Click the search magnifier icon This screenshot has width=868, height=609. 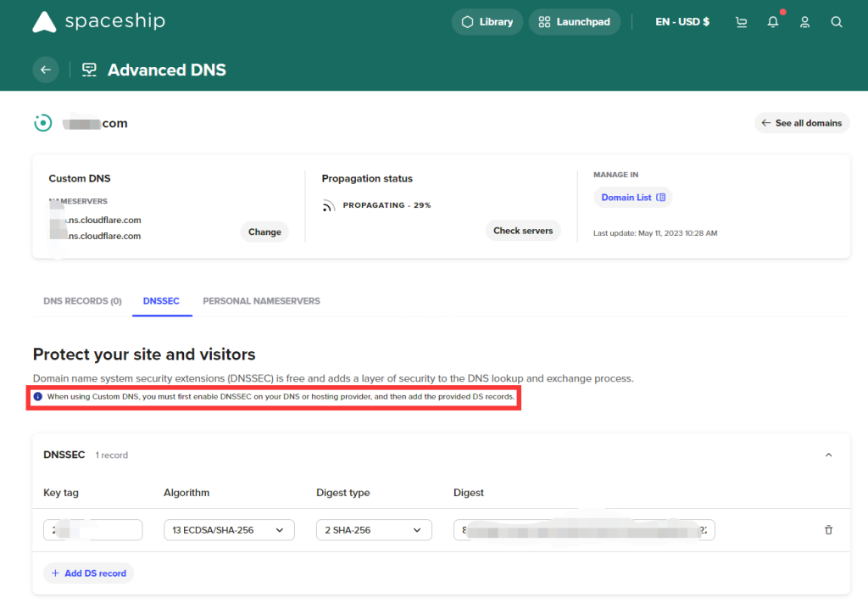coord(837,22)
